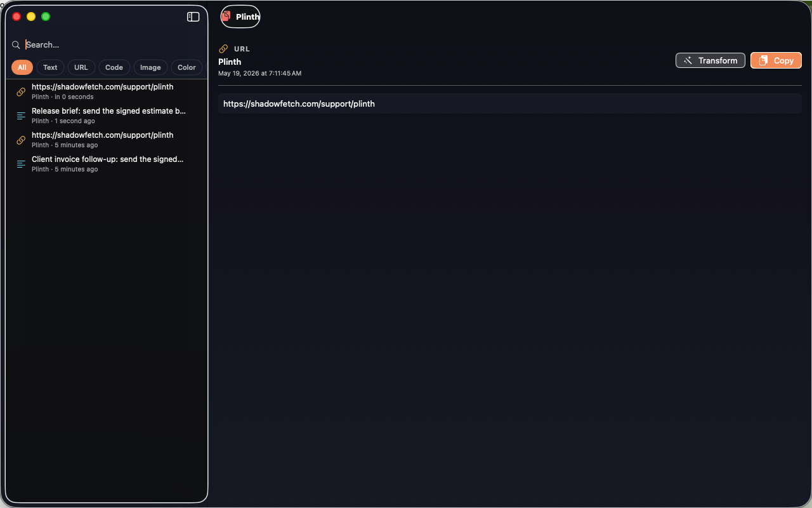This screenshot has height=508, width=812.
Task: Toggle the sidebar panel icon
Action: [x=193, y=17]
